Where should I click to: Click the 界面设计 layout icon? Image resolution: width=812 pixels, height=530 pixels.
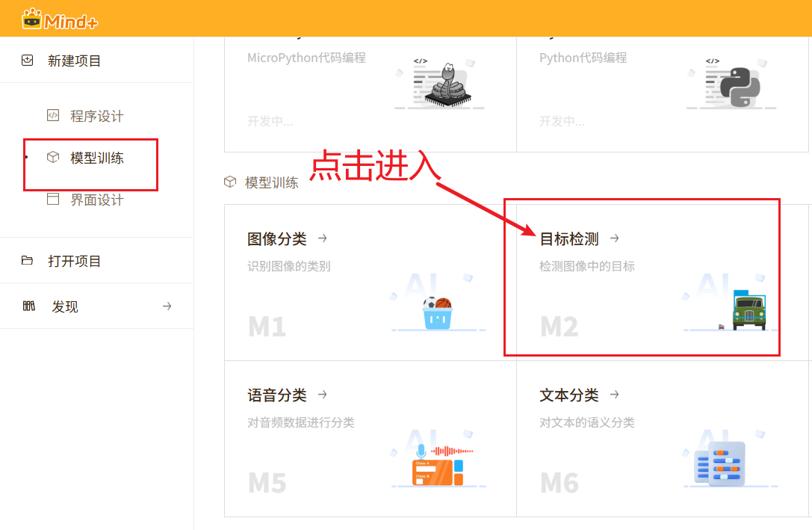click(x=52, y=200)
